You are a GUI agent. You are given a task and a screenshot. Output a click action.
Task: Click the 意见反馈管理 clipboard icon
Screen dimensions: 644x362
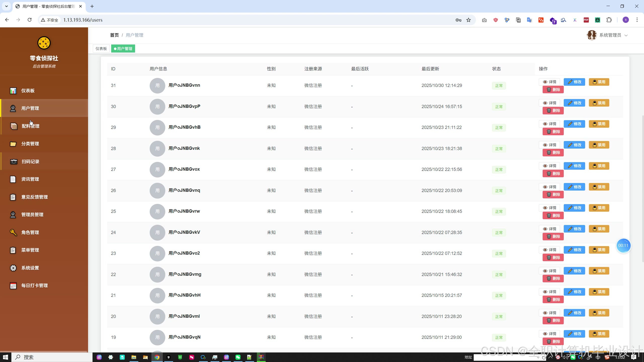click(x=13, y=197)
